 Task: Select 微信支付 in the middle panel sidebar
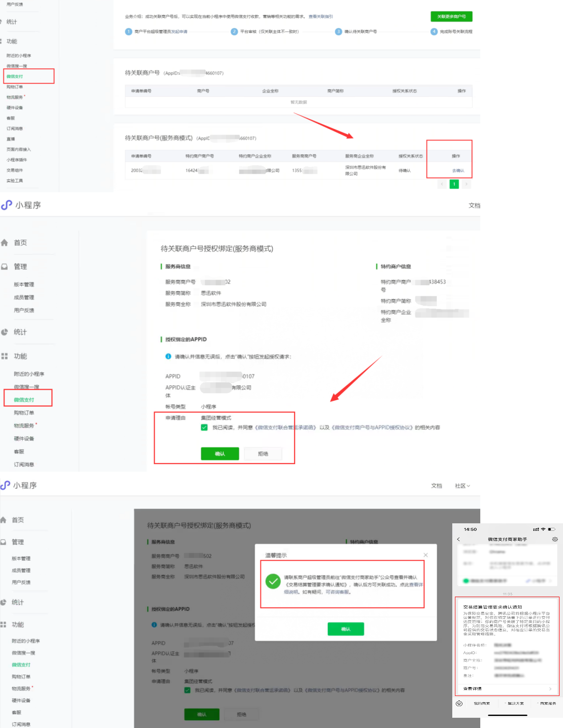[24, 400]
